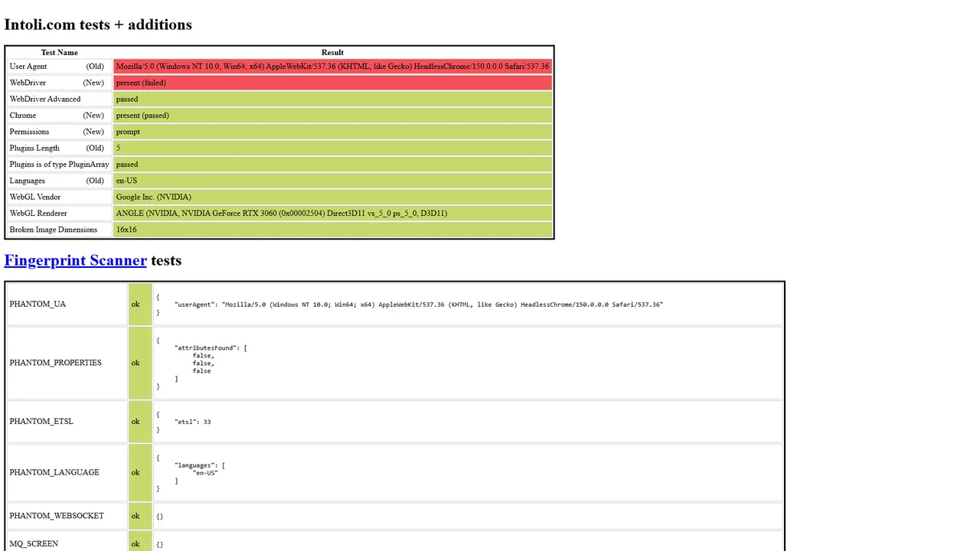Select the PHANTOM_LANGUAGE test name
The width and height of the screenshot is (980, 551).
pyautogui.click(x=54, y=472)
